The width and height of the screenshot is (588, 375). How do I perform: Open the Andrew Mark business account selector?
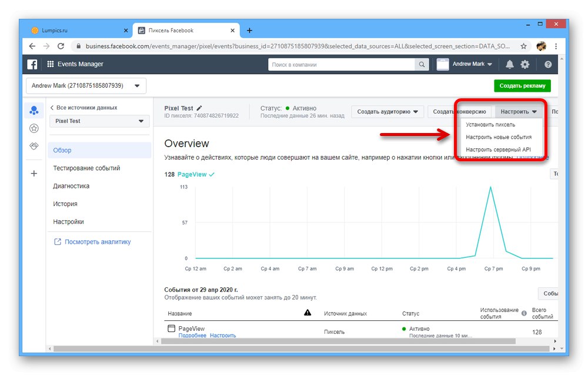(86, 85)
